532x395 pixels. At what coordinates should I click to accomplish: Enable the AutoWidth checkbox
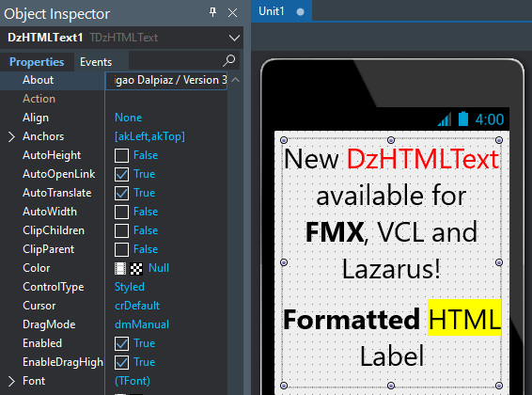tap(121, 212)
